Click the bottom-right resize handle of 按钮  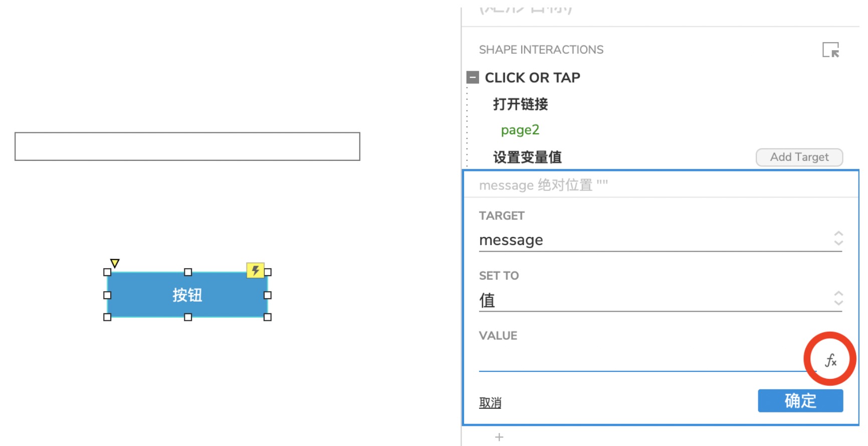[x=268, y=317]
